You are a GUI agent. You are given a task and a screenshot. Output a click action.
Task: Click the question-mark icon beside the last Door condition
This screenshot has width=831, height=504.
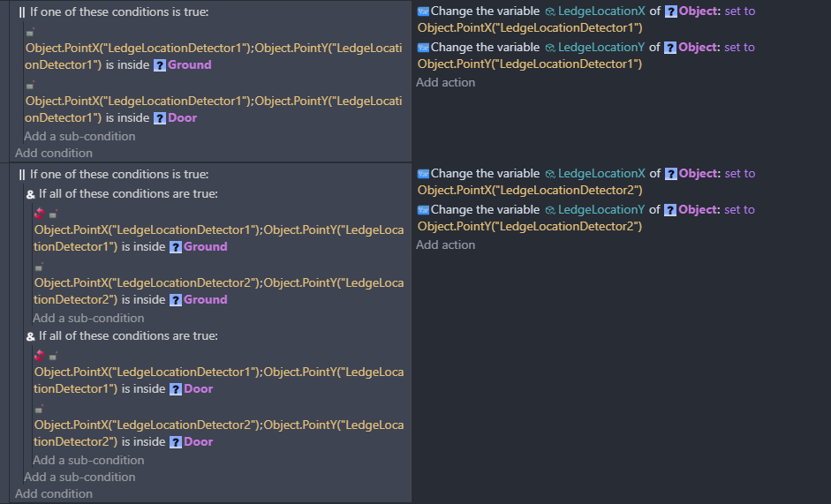click(x=176, y=442)
